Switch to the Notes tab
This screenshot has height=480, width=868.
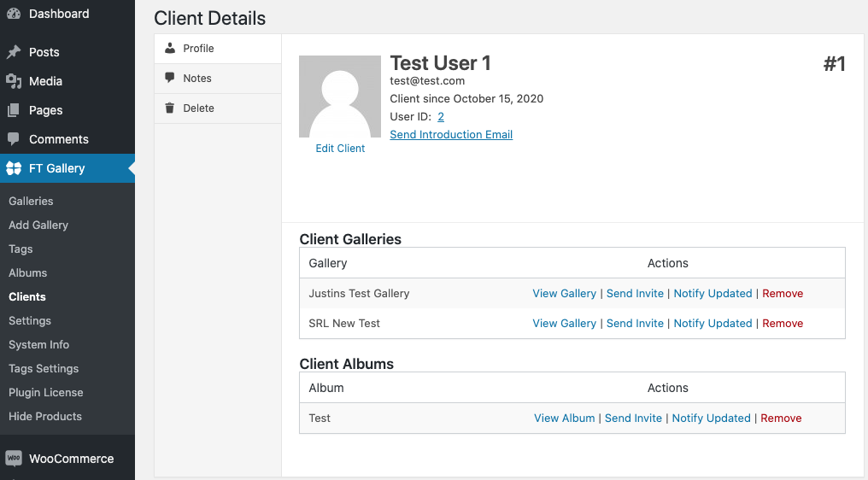[218, 79]
